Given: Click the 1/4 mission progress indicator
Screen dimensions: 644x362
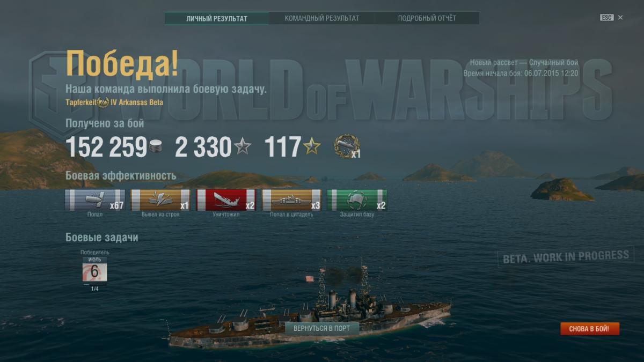Looking at the screenshot, I should (x=94, y=289).
